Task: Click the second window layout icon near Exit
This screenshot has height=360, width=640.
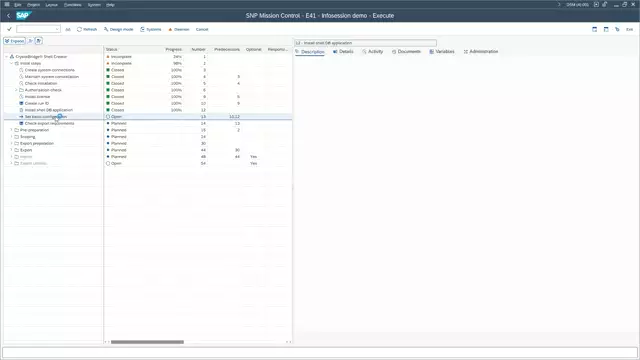Action: [606, 29]
